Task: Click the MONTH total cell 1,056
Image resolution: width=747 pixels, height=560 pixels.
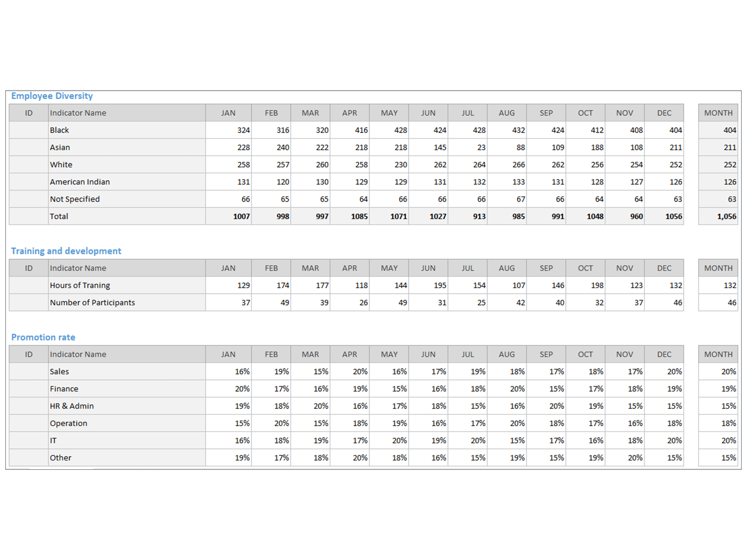Action: point(718,216)
